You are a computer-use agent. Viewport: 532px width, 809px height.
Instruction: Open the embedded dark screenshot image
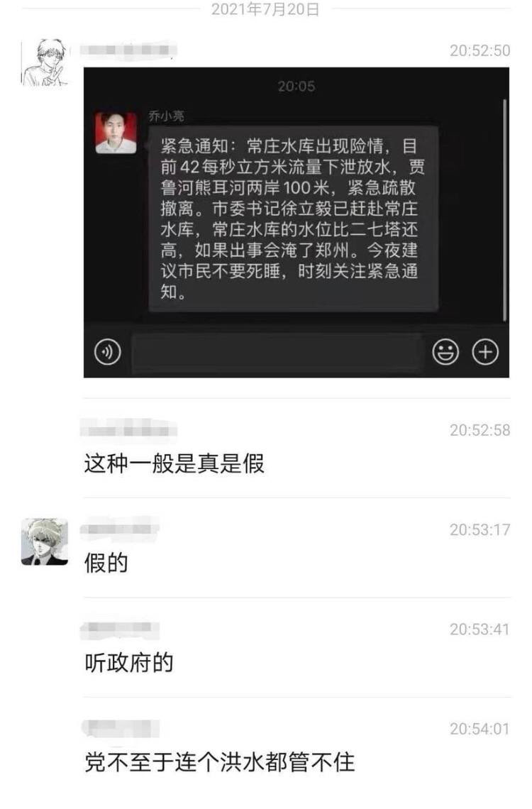click(297, 222)
